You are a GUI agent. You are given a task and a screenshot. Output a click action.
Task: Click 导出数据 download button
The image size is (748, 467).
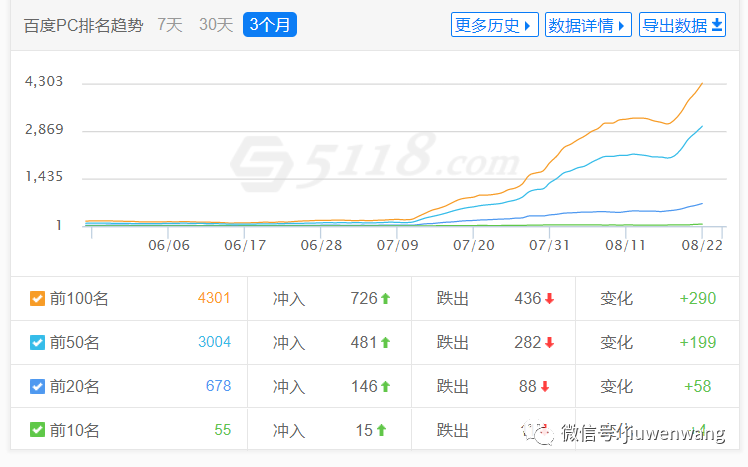pos(683,25)
